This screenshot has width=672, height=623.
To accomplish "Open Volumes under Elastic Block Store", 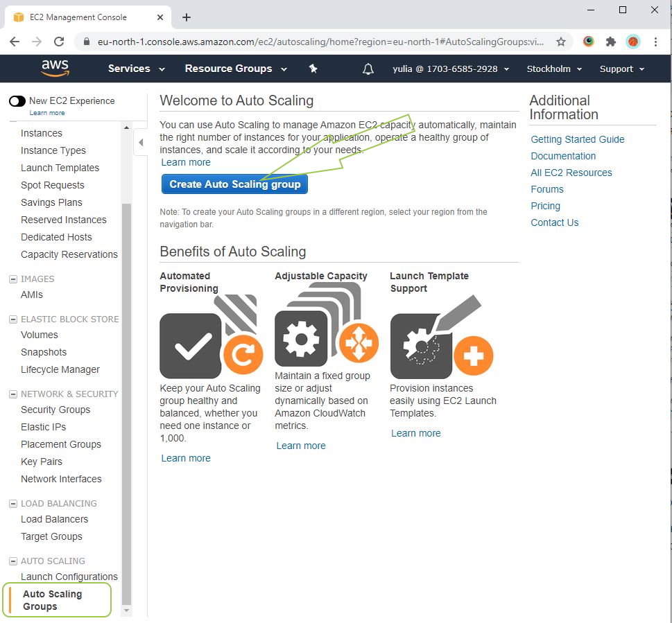I will point(40,335).
